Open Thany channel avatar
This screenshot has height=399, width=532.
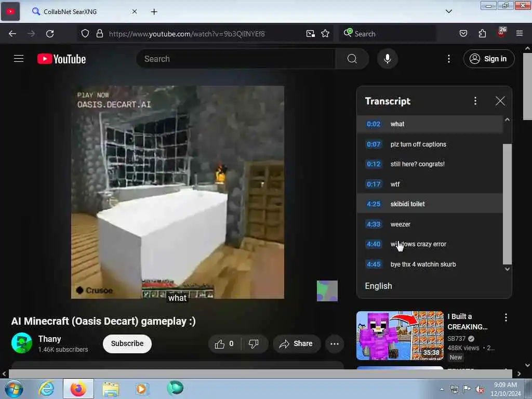point(22,343)
